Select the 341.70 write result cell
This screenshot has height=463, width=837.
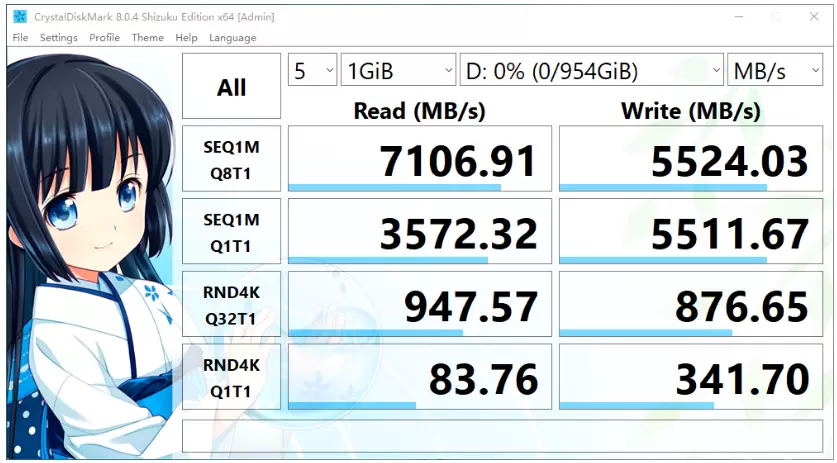[x=691, y=377]
